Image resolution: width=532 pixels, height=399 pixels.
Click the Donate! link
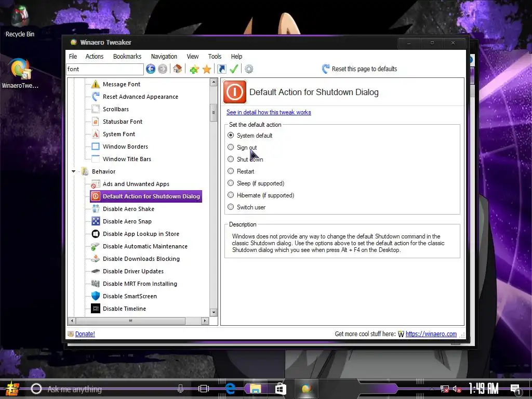click(x=85, y=334)
